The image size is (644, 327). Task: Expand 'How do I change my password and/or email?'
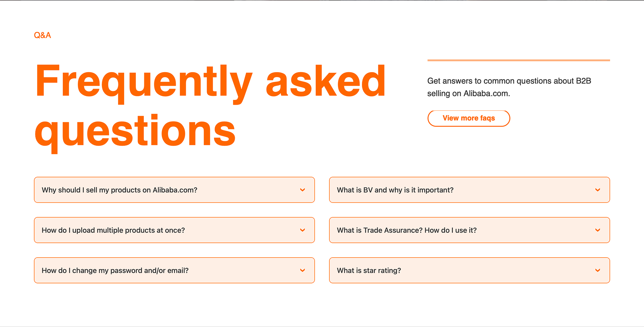[115, 270]
